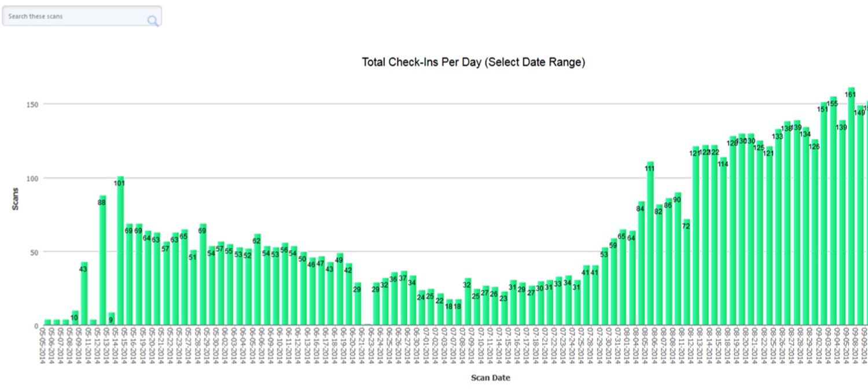Image resolution: width=868 pixels, height=390 pixels.
Task: Click the short bar labeled 9
Action: coord(111,319)
